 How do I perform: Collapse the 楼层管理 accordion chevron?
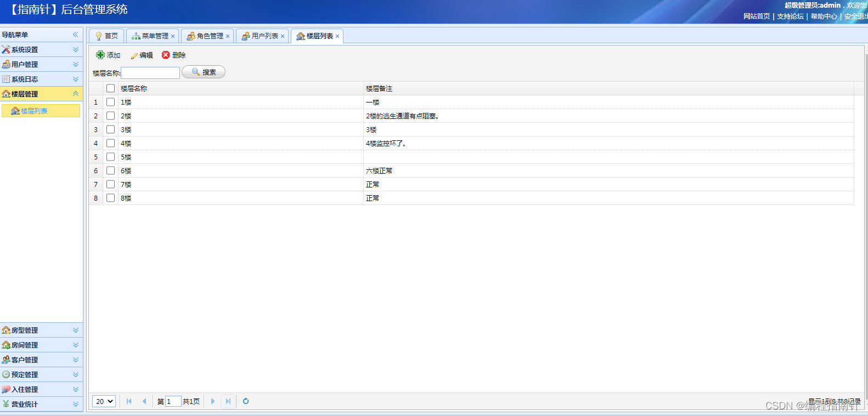[76, 94]
